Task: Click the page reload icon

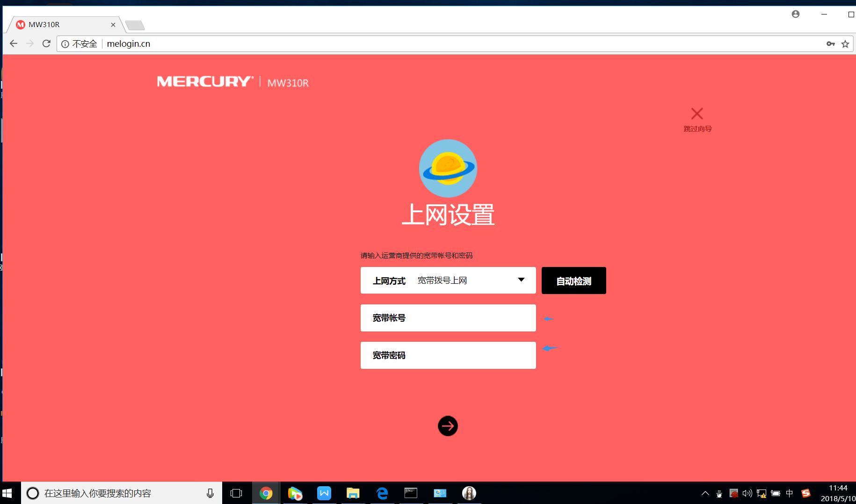Action: [x=46, y=43]
